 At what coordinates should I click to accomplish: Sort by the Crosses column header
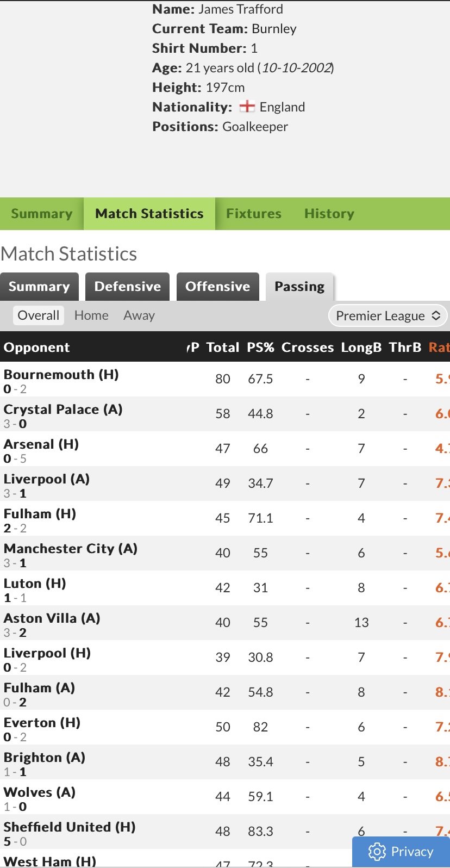308,348
